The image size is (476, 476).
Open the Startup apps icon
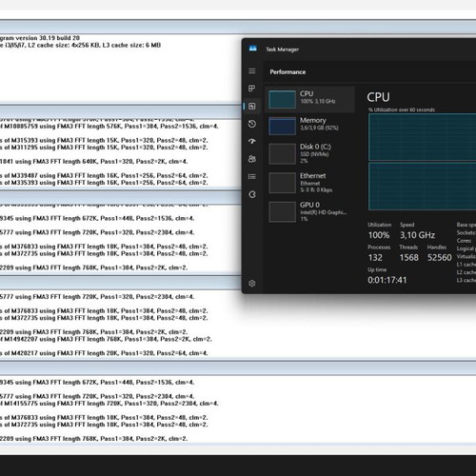252,141
